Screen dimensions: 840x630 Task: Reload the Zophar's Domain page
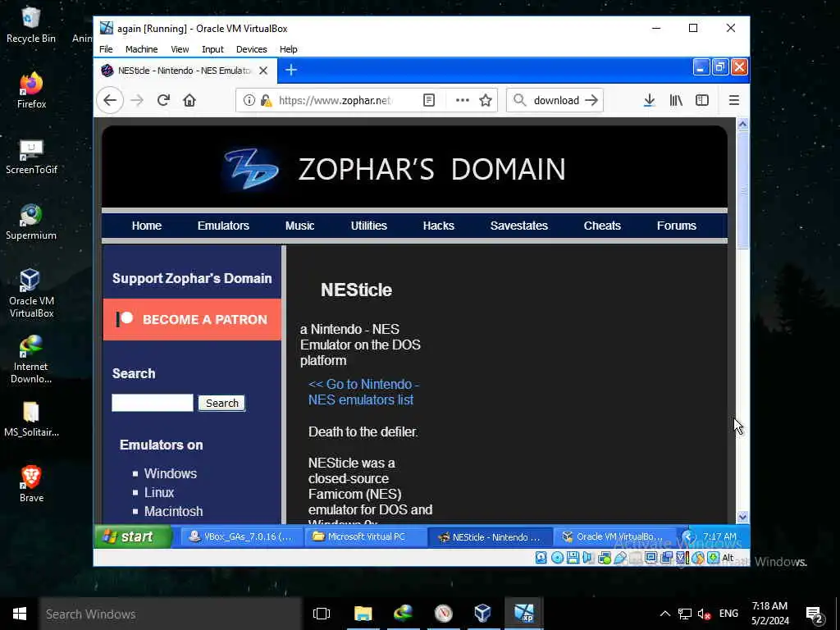163,100
